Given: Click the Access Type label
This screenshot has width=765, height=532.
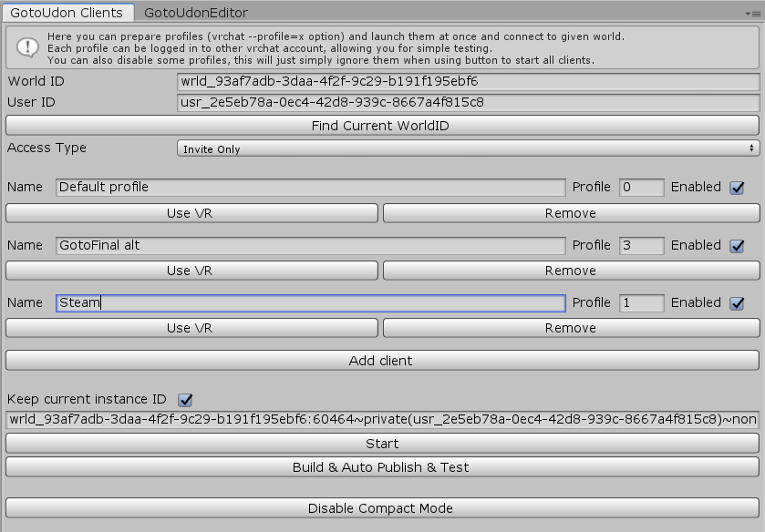Looking at the screenshot, I should (47, 148).
